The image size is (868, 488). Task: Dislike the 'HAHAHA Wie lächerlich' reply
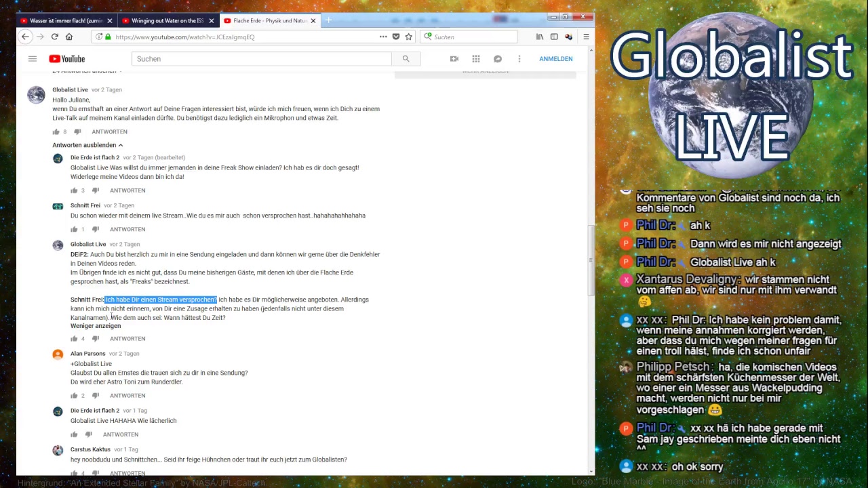(89, 434)
